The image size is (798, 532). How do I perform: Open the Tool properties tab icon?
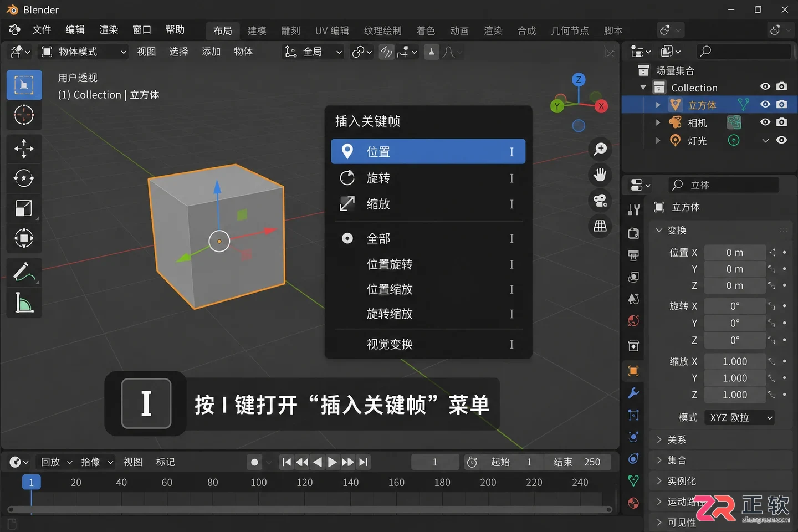point(633,209)
